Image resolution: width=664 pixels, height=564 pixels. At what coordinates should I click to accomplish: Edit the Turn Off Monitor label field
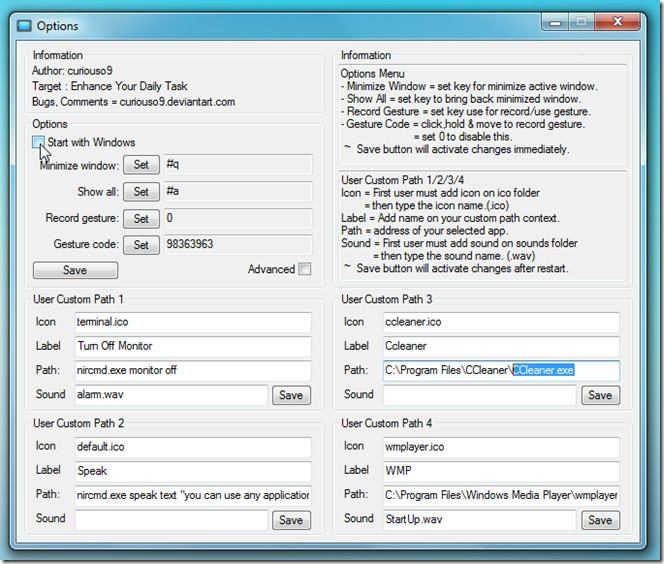pos(193,347)
